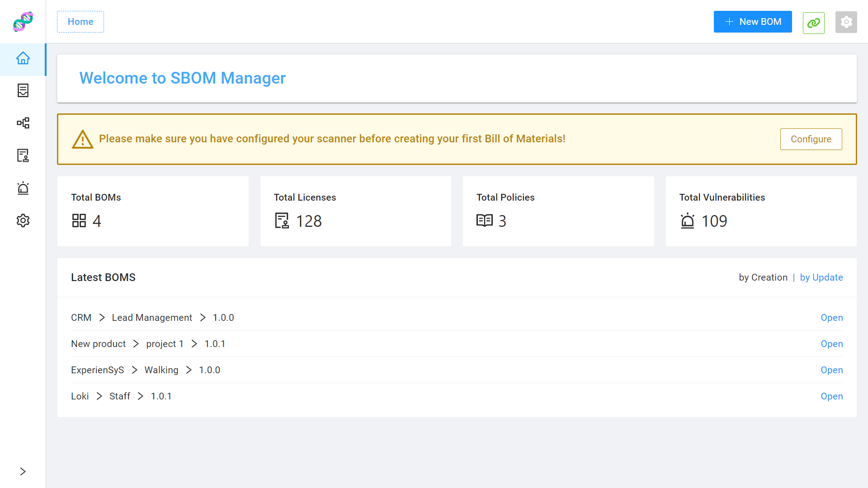Select the Home breadcrumb tab

pyautogui.click(x=80, y=21)
